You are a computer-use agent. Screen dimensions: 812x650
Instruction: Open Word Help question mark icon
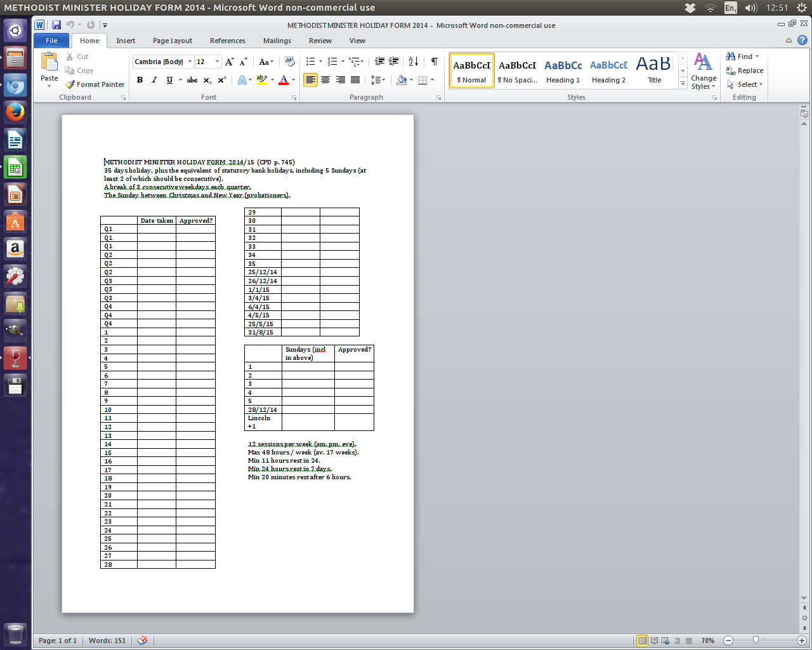[802, 40]
